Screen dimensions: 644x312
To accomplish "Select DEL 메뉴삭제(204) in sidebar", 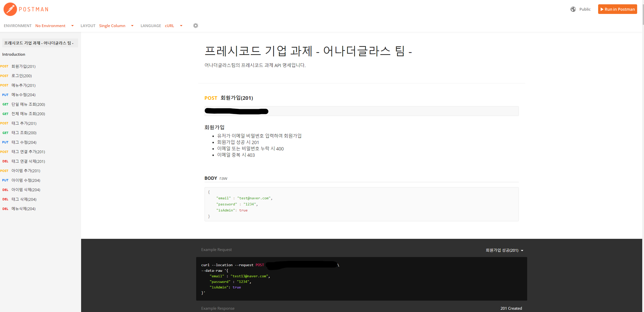I will click(23, 209).
